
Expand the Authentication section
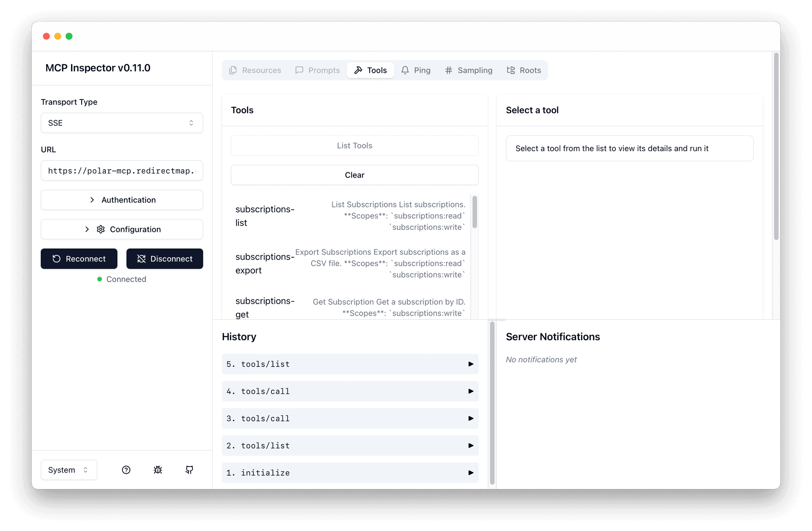click(x=122, y=200)
